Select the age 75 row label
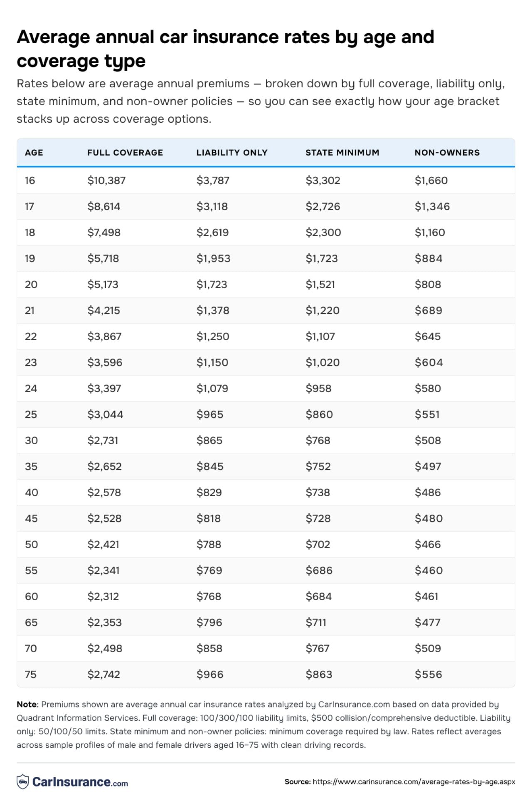This screenshot has width=532, height=806. coord(31,674)
